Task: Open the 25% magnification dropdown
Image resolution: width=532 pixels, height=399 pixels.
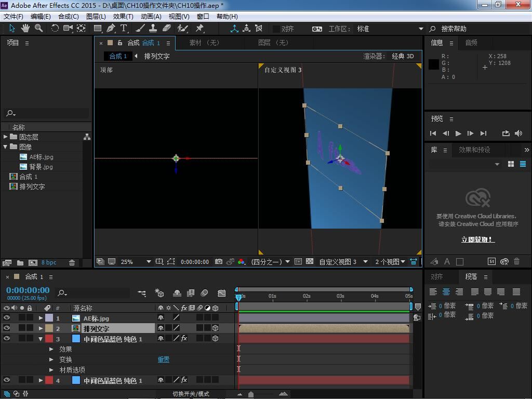Action: [x=136, y=262]
